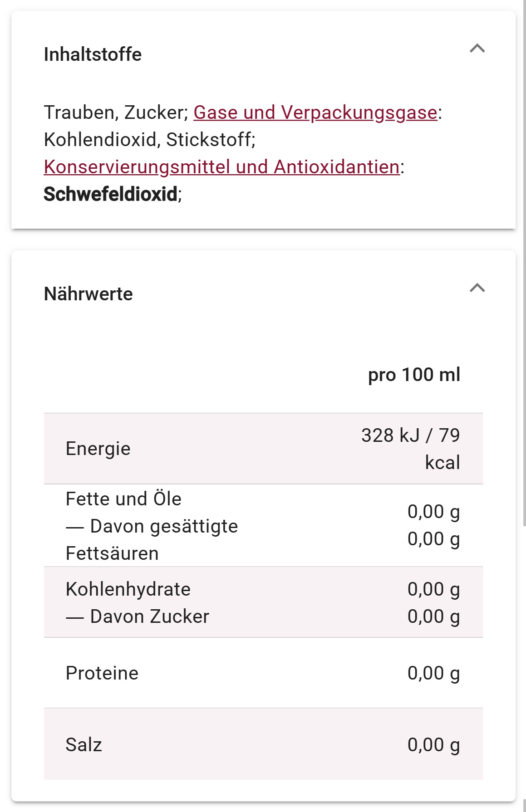Click the Davon gesättigte Fettsäuren entry

click(x=152, y=540)
